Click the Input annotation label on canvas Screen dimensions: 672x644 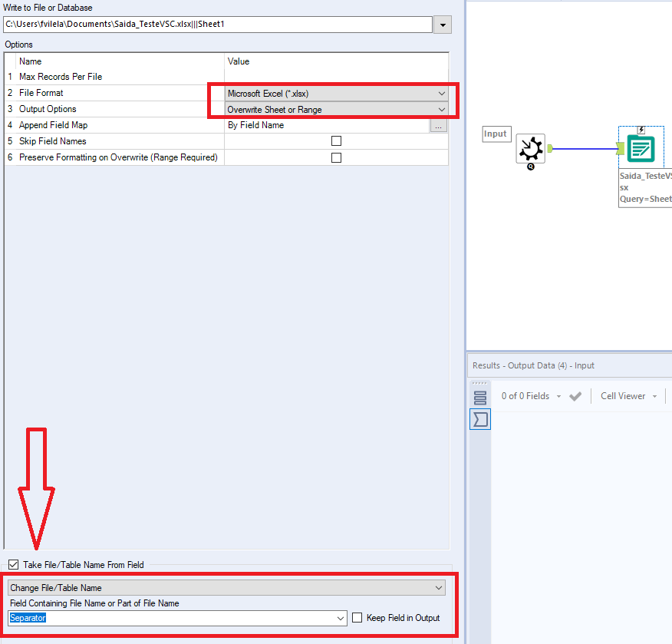click(x=496, y=134)
